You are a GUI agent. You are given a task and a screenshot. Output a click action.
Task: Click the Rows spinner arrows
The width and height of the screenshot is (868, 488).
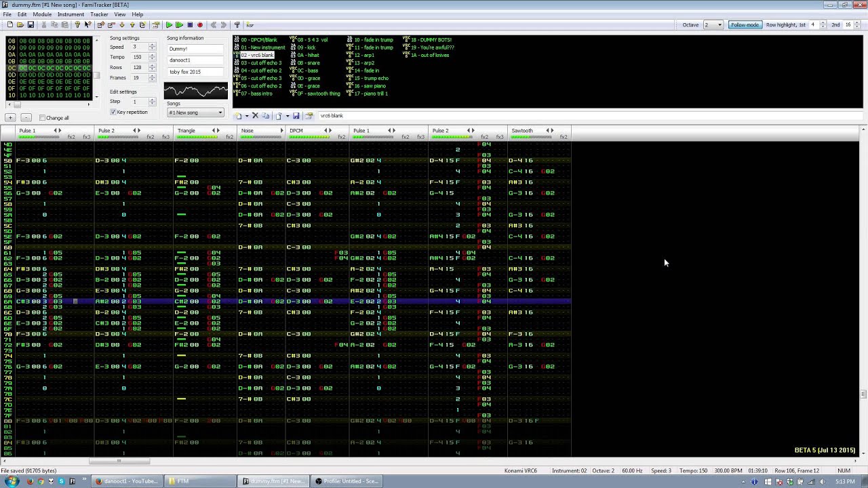(x=152, y=67)
